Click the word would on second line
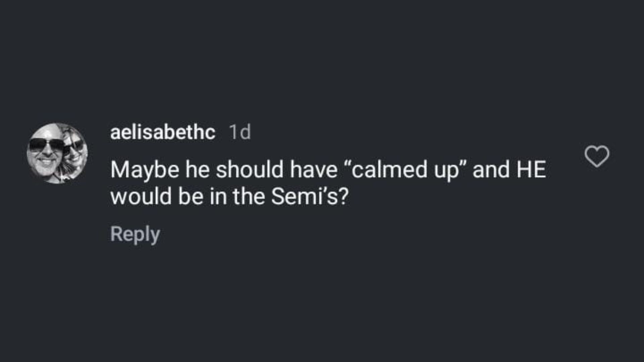This screenshot has width=644, height=362. (x=141, y=196)
